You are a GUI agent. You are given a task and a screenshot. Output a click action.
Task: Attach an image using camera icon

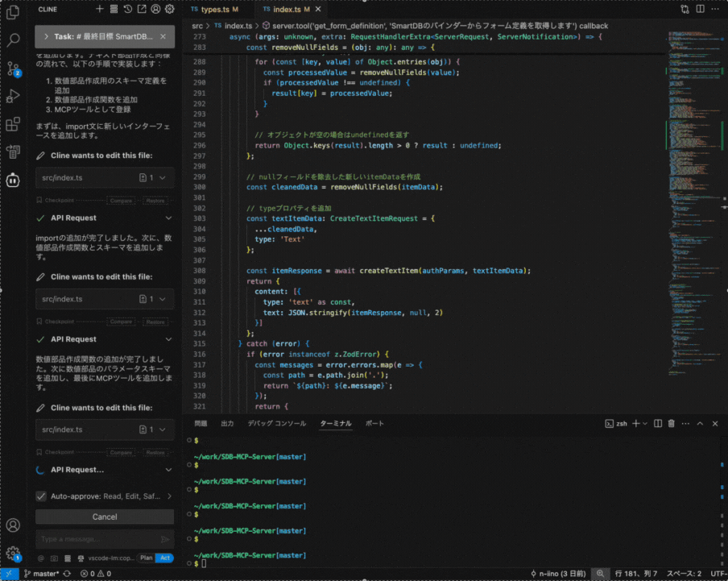[x=54, y=558]
